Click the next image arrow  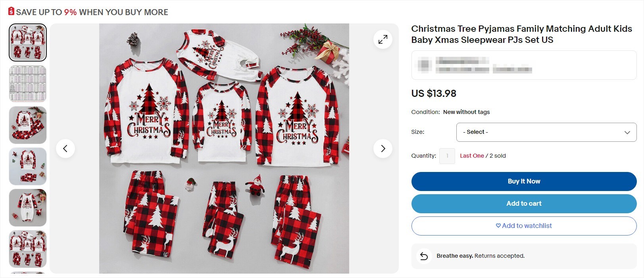[382, 148]
